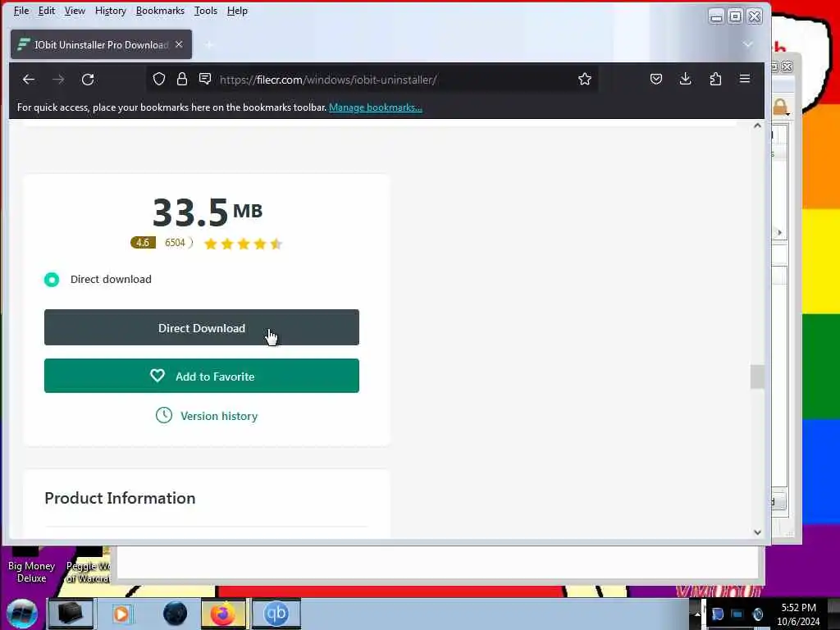Image resolution: width=840 pixels, height=630 pixels.
Task: Open a new tab with plus button
Action: coord(209,45)
